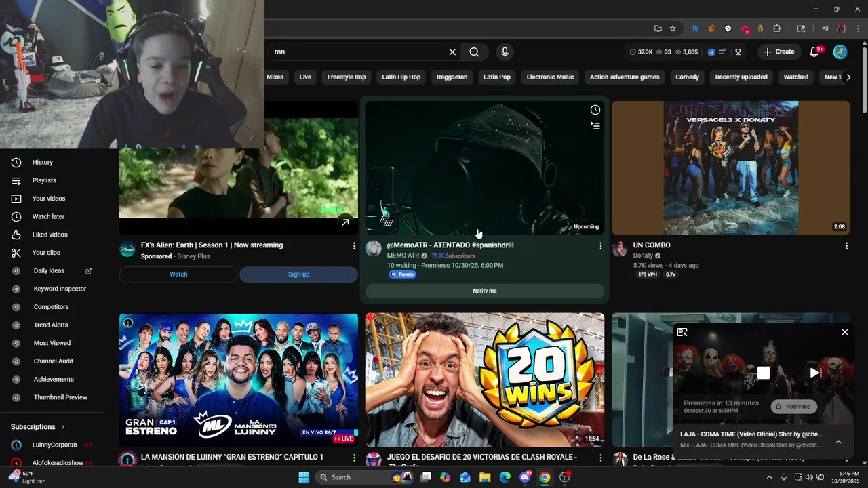Open the TubeBuddy TV extension icon
This screenshot has height=488, width=868.
pyautogui.click(x=695, y=28)
